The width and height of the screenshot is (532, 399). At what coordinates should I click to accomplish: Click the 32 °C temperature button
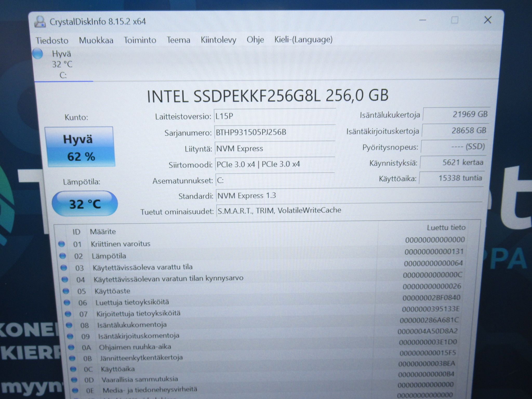pos(85,204)
